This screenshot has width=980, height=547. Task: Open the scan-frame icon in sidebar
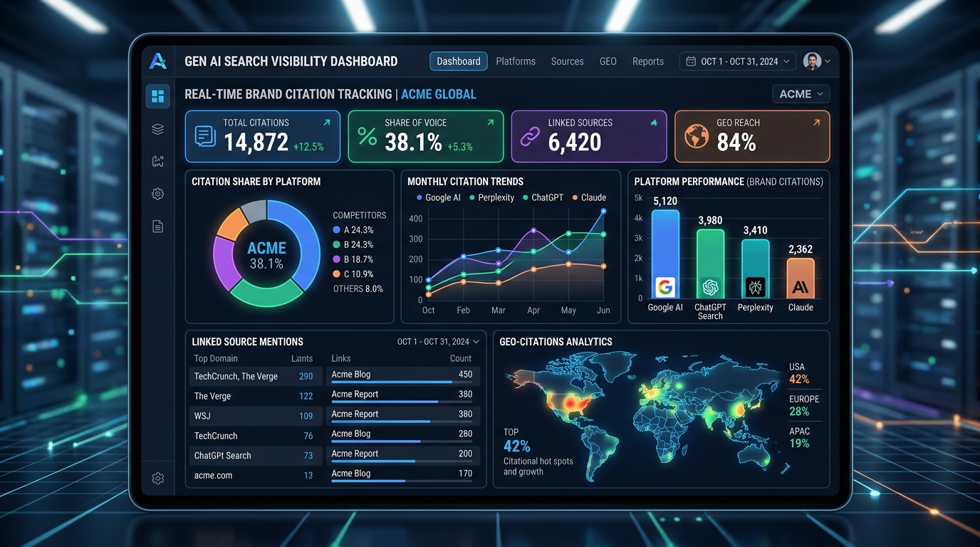pyautogui.click(x=157, y=162)
